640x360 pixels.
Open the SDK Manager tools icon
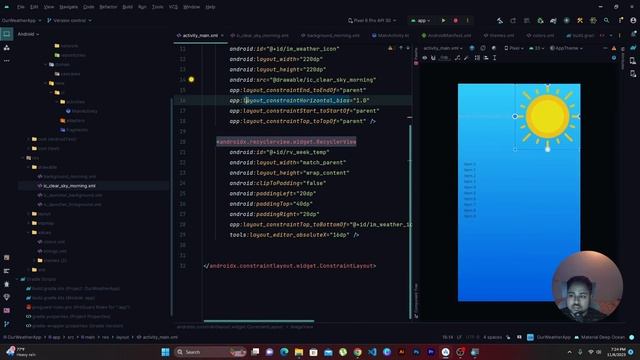point(580,20)
